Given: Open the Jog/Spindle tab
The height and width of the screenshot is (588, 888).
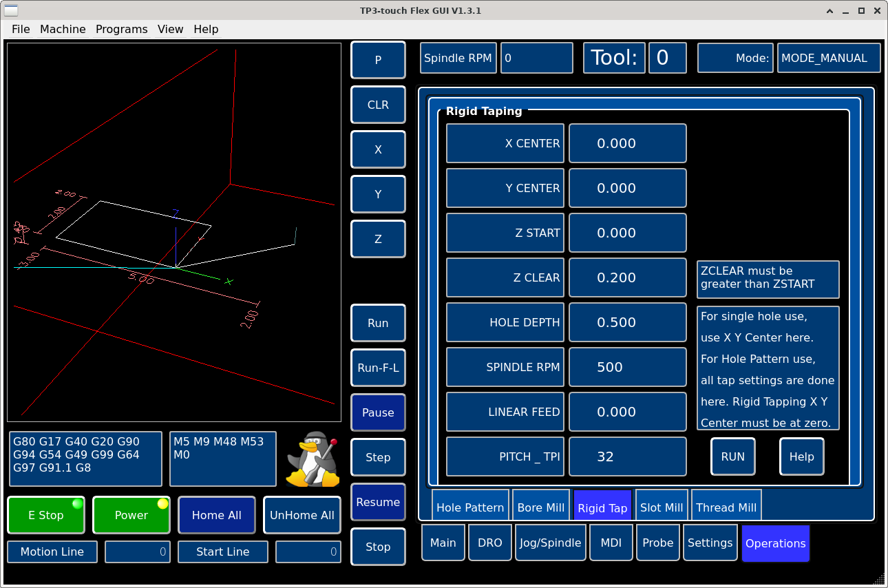Looking at the screenshot, I should [549, 543].
